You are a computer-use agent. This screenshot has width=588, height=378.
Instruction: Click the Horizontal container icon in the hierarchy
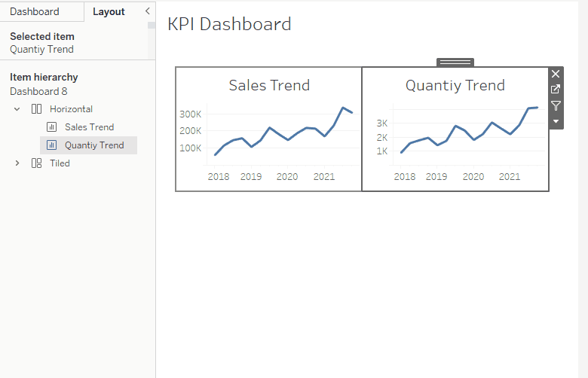tap(36, 109)
